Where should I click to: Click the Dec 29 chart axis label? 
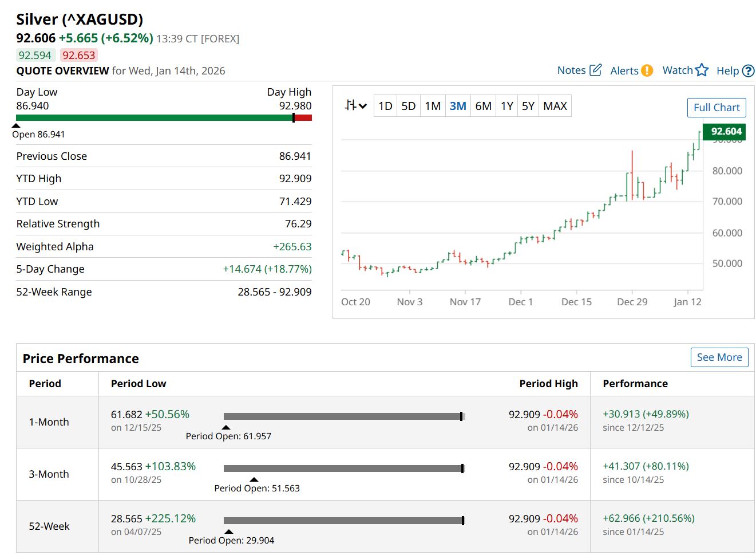[632, 302]
